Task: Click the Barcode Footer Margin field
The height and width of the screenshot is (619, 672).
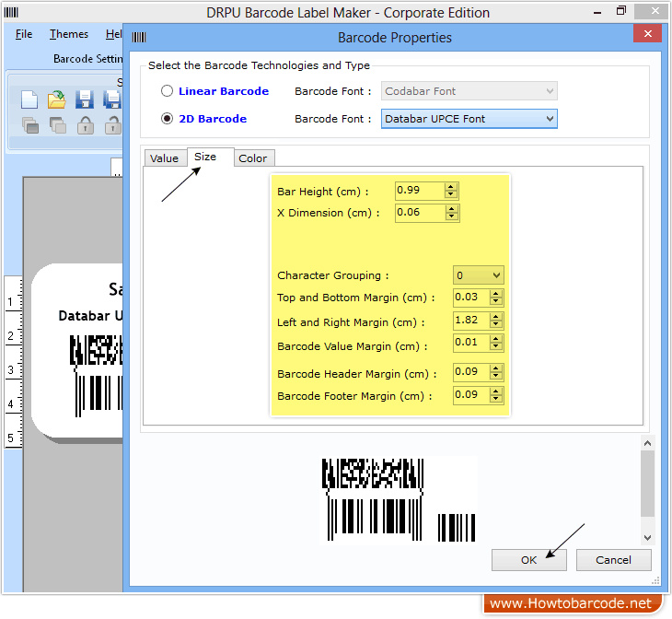Action: (471, 394)
